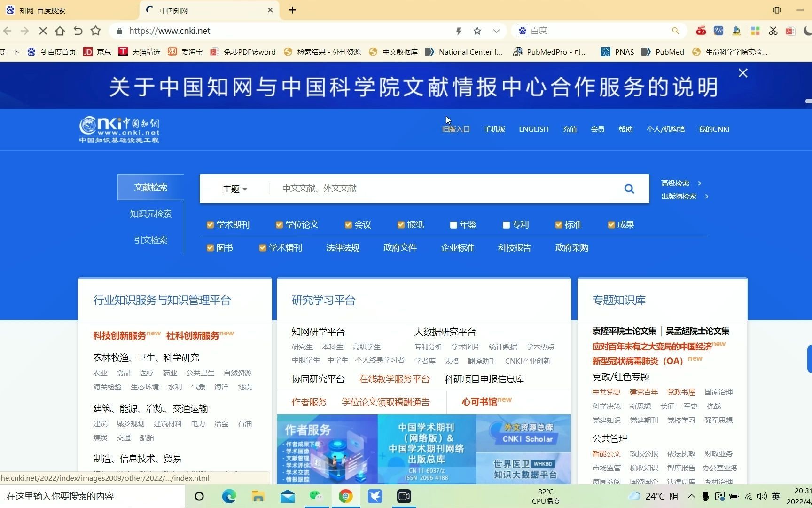Open WeChat from the taskbar

[x=316, y=496]
